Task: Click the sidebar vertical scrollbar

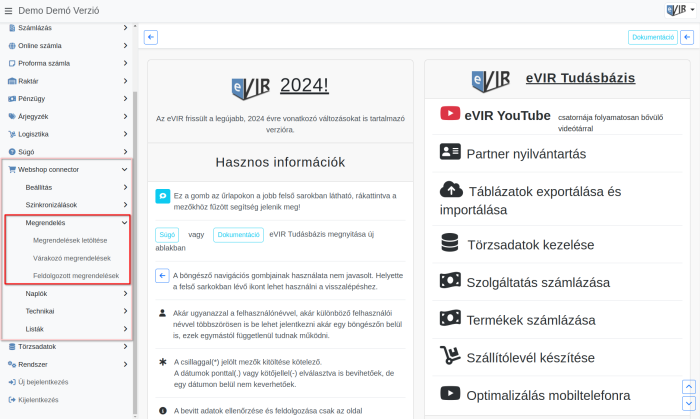Action: [x=135, y=253]
